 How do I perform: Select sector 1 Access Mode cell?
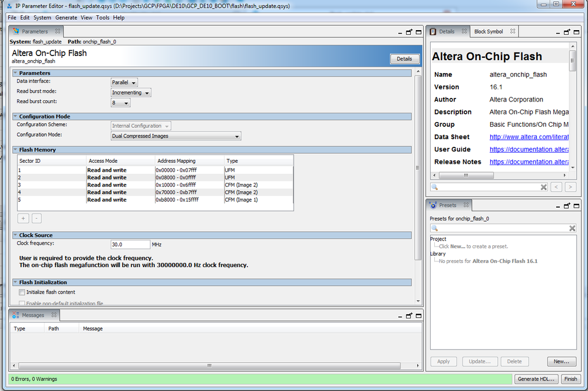(121, 170)
